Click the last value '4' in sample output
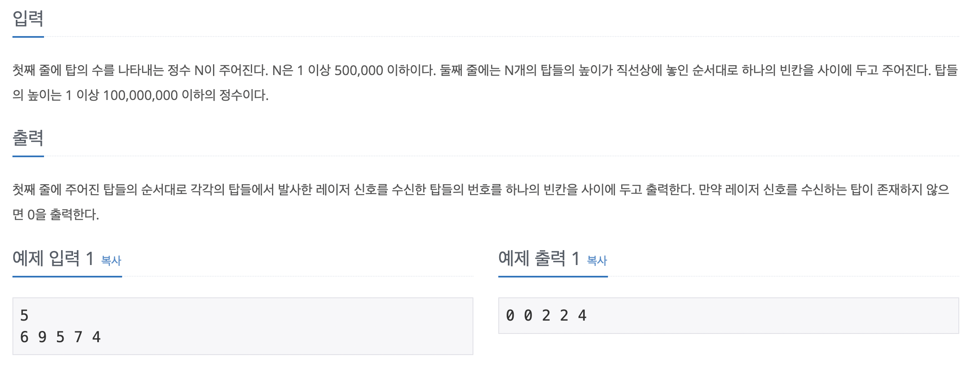980x365 pixels. click(x=582, y=316)
